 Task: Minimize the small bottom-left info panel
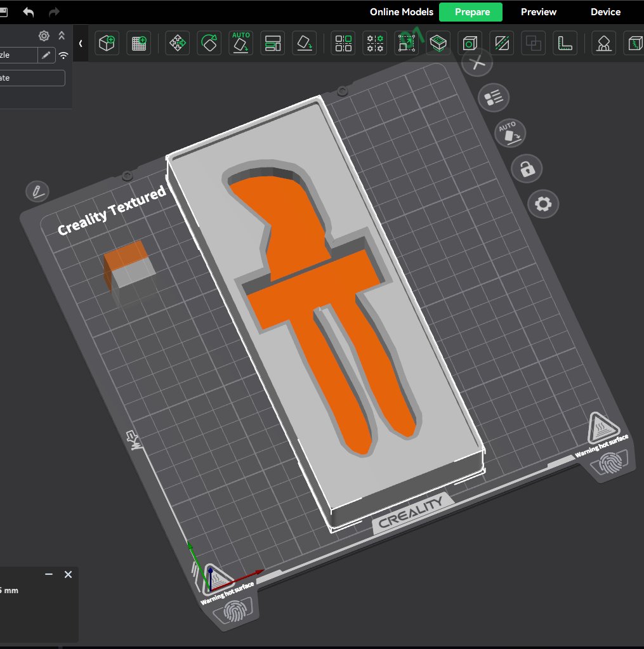point(49,574)
